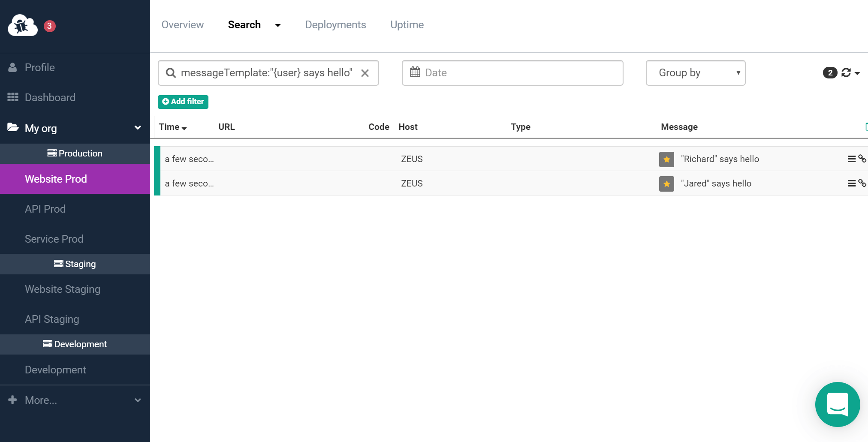Screen dimensions: 868x442
Task: Open the Uptime tab
Action: 407,24
